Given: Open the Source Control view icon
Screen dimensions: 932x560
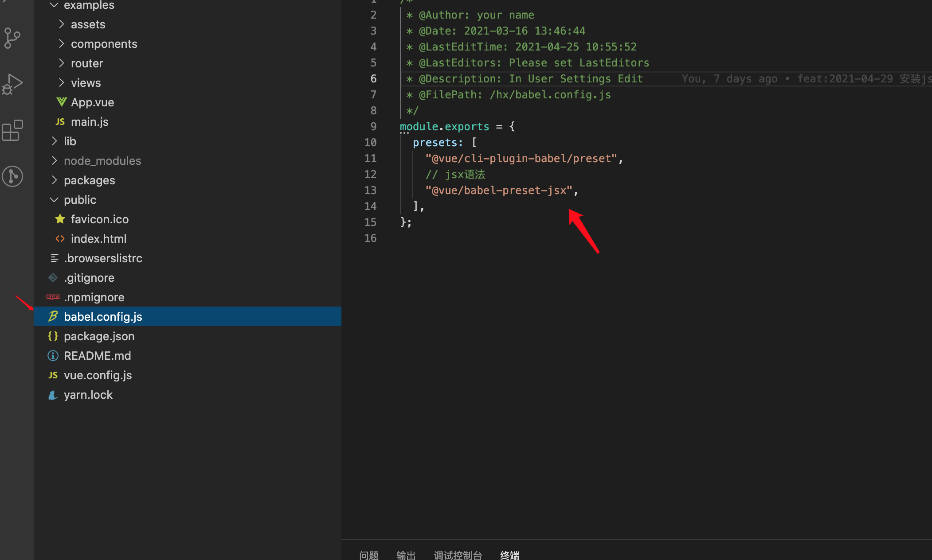Looking at the screenshot, I should [12, 38].
